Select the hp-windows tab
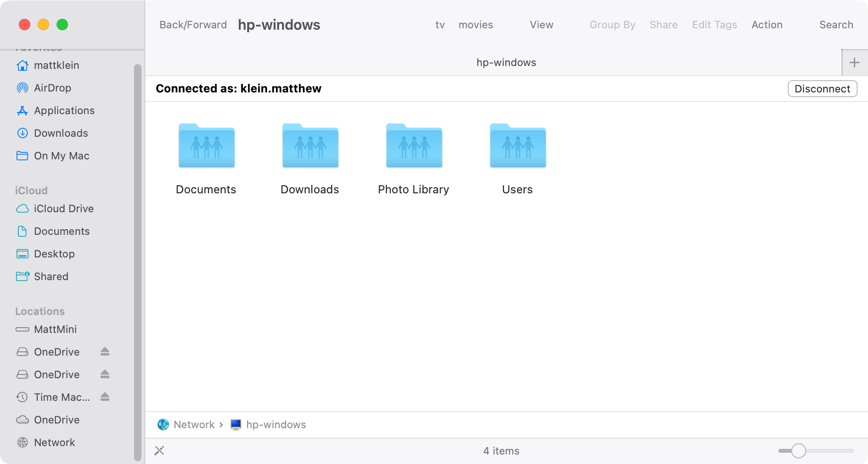 [506, 63]
